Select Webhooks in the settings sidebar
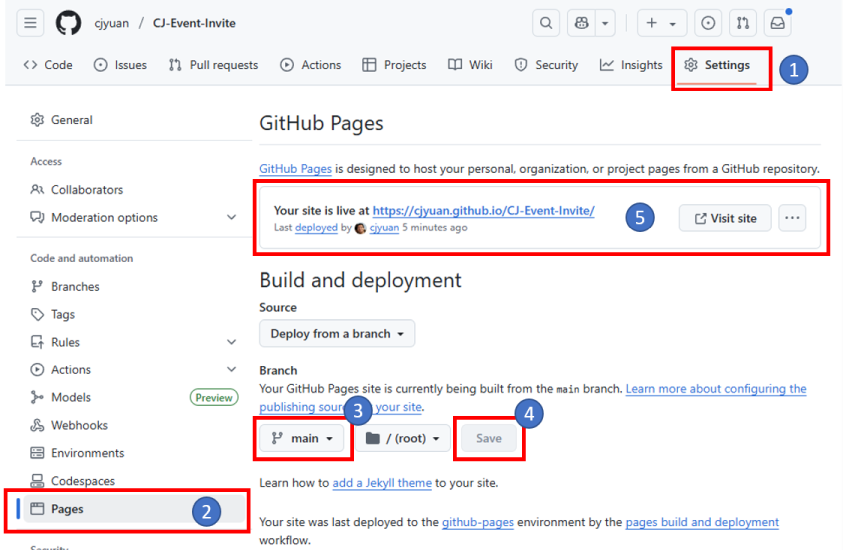This screenshot has height=550, width=843. pos(79,425)
